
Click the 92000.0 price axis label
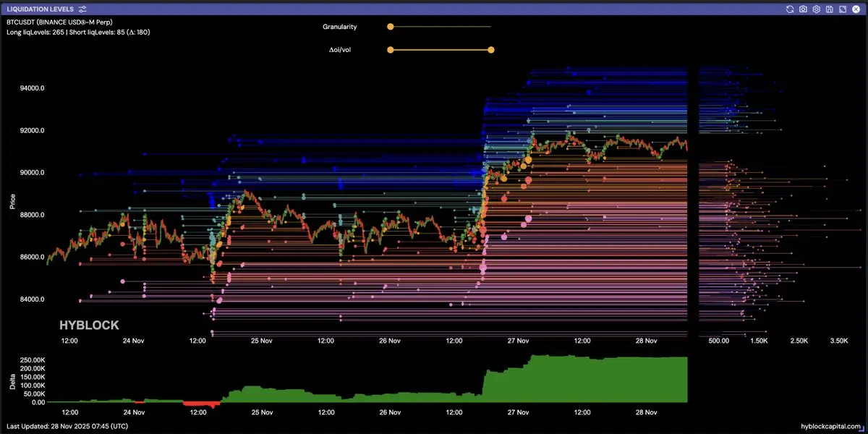click(32, 131)
